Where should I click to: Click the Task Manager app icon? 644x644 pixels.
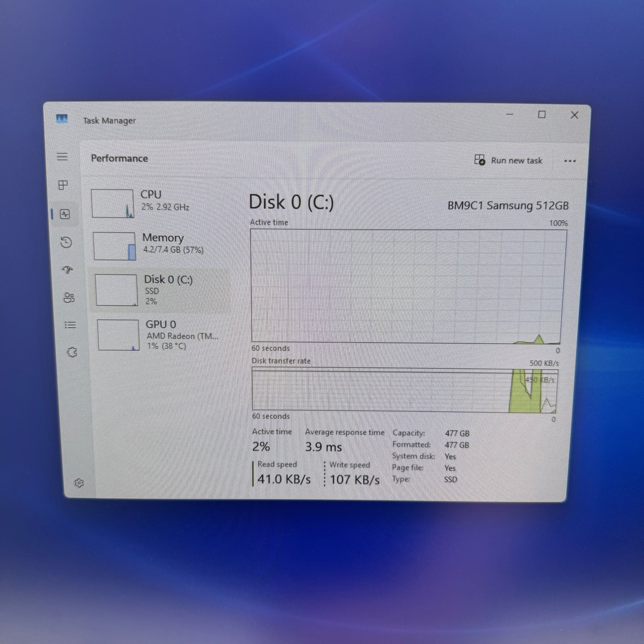(x=62, y=119)
